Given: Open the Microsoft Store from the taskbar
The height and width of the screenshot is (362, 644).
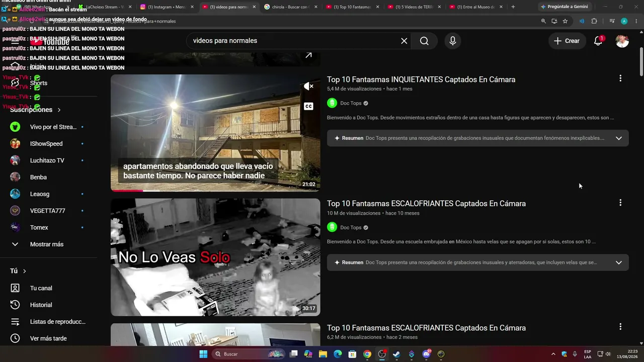Looking at the screenshot, I should tap(353, 354).
